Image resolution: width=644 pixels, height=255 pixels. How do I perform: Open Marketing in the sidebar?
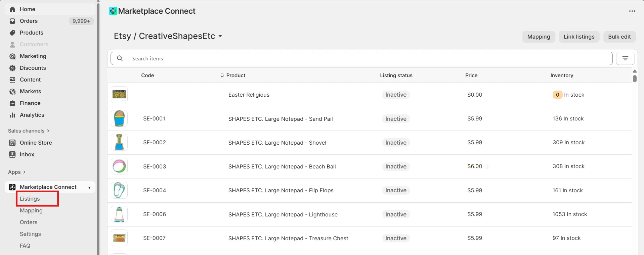point(33,56)
